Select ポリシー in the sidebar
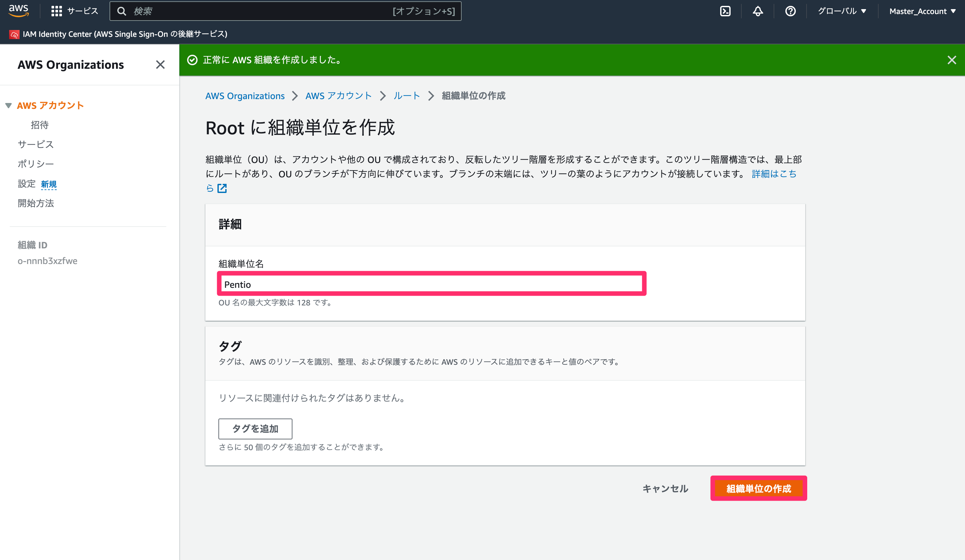This screenshot has height=560, width=965. 36,164
